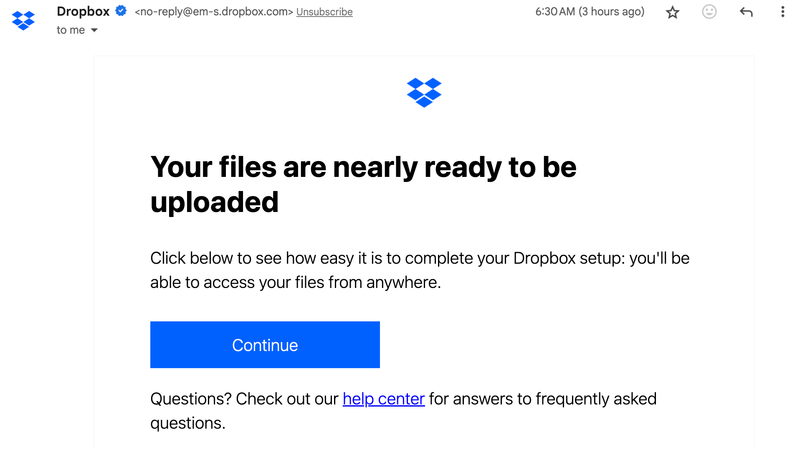Click "for answers to frequently asked" text

[x=543, y=399]
